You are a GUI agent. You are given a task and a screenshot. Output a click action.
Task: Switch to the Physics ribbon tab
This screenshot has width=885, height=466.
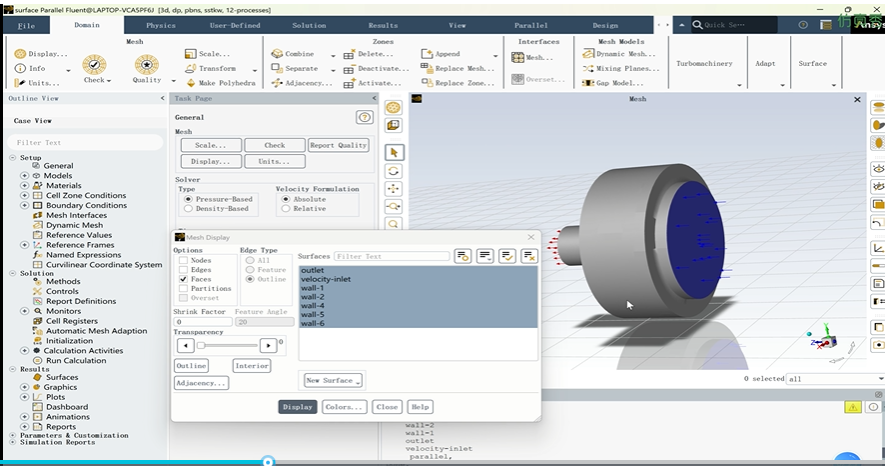coord(161,25)
